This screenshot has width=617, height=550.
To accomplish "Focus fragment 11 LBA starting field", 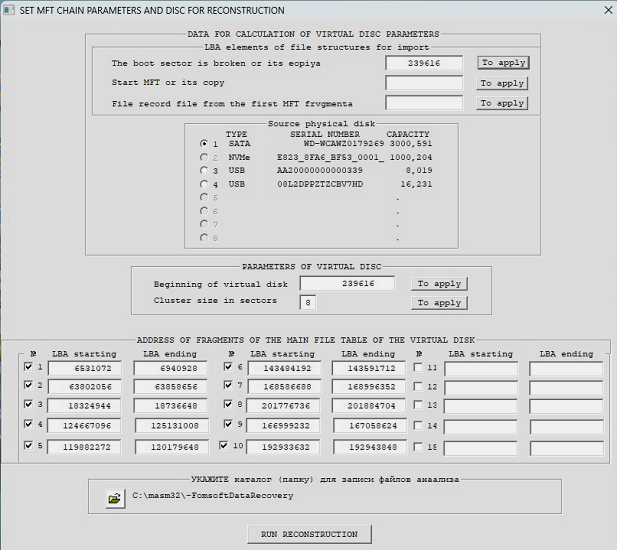I will pyautogui.click(x=481, y=369).
